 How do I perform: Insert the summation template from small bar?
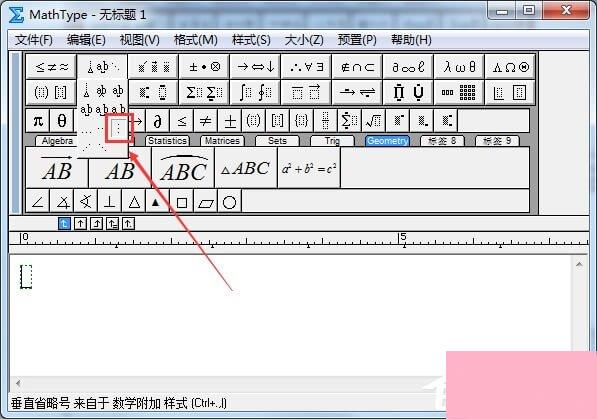(x=350, y=121)
